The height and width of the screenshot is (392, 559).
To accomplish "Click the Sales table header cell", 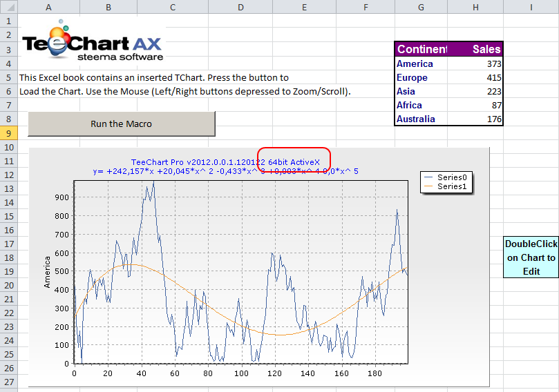I will [475, 49].
